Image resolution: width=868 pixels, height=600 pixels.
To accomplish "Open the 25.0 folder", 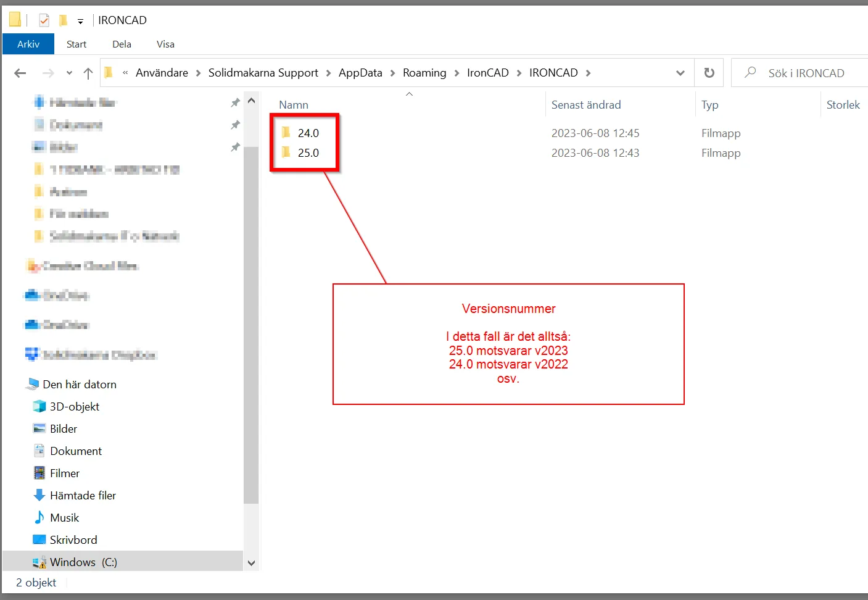I will (x=308, y=152).
